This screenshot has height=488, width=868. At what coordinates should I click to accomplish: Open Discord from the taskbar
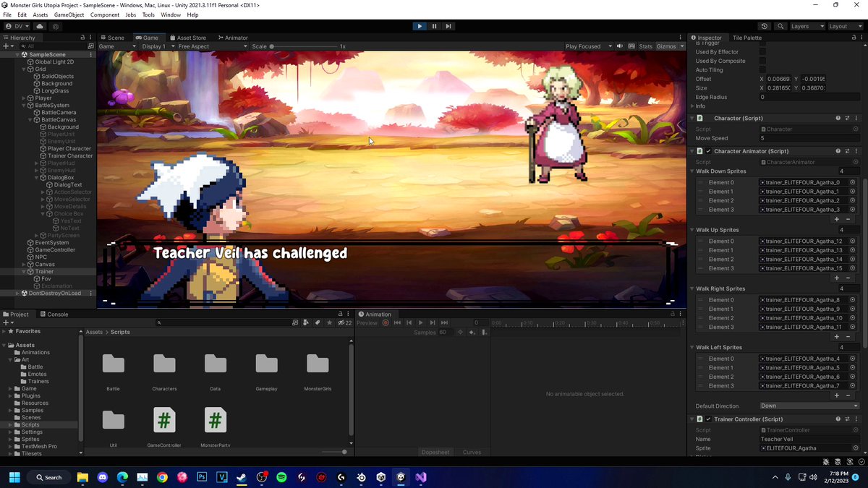(x=103, y=477)
